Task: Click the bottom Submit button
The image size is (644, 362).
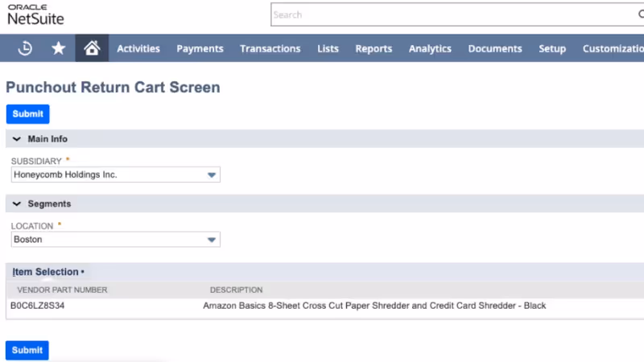Action: pos(27,350)
